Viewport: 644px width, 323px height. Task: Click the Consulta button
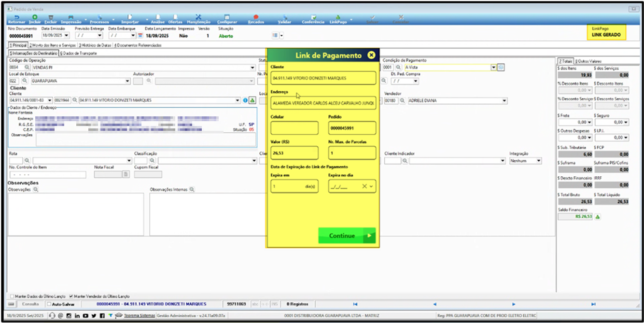coord(30,304)
